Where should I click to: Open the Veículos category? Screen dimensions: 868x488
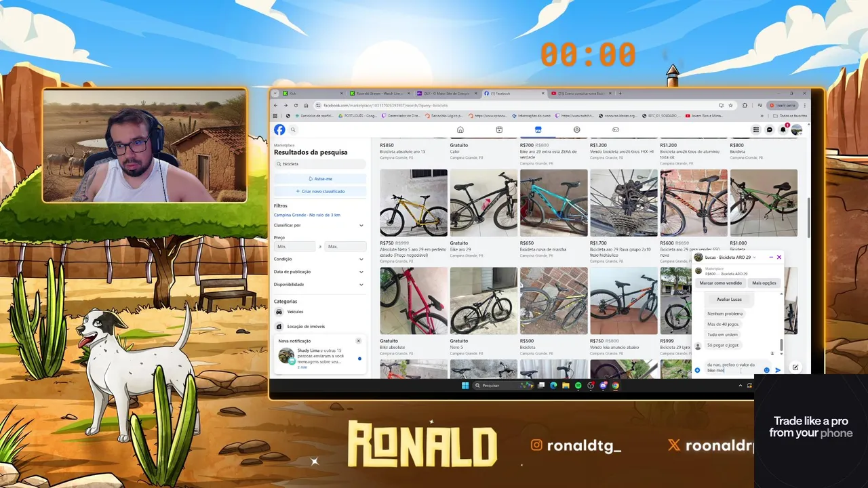[319, 312]
